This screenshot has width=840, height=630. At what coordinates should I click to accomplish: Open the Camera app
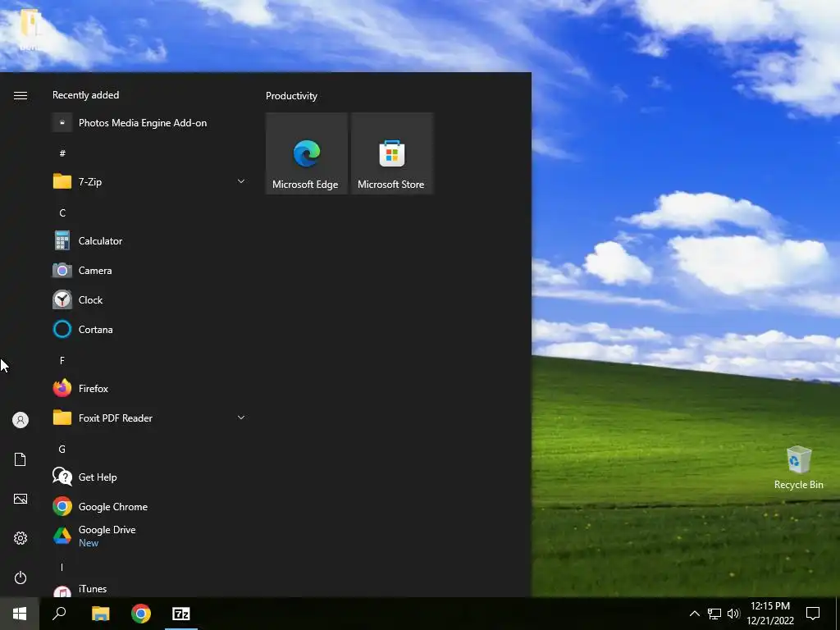click(x=149, y=271)
